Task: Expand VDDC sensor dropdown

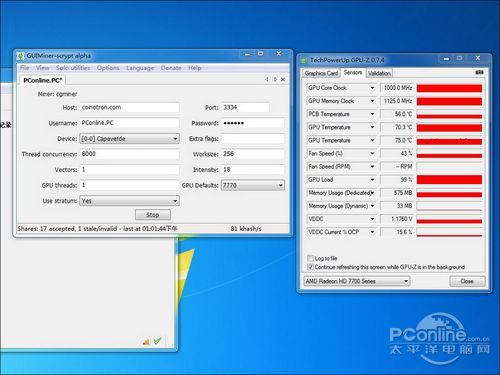Action: click(372, 219)
